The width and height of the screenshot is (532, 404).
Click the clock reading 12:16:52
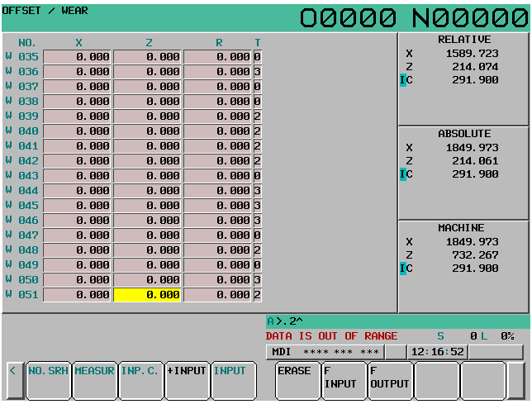(x=437, y=352)
